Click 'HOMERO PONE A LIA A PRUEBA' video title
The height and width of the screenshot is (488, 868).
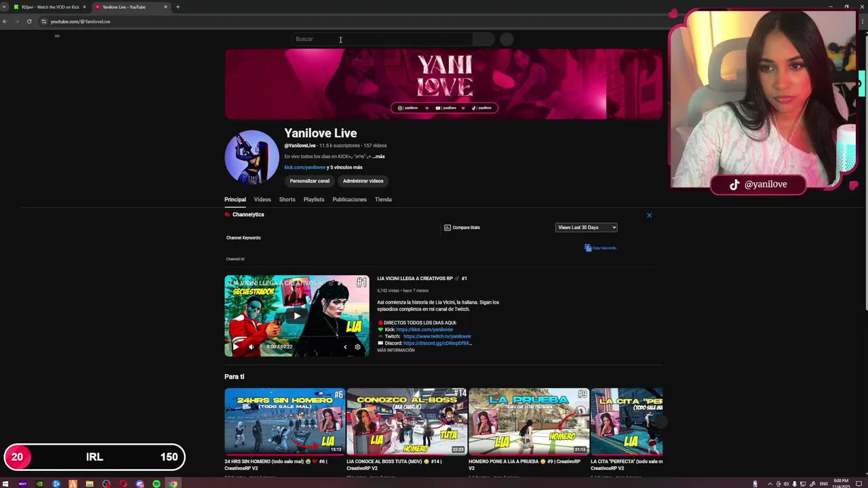[x=524, y=464]
